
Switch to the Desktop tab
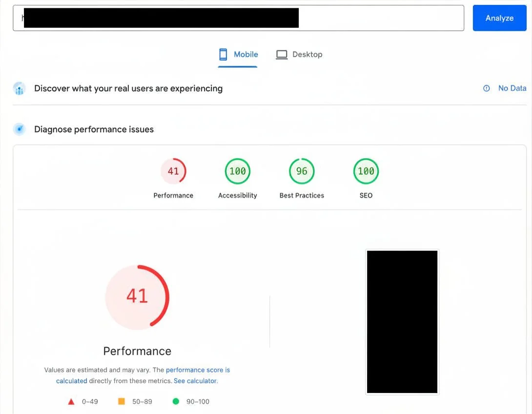299,54
